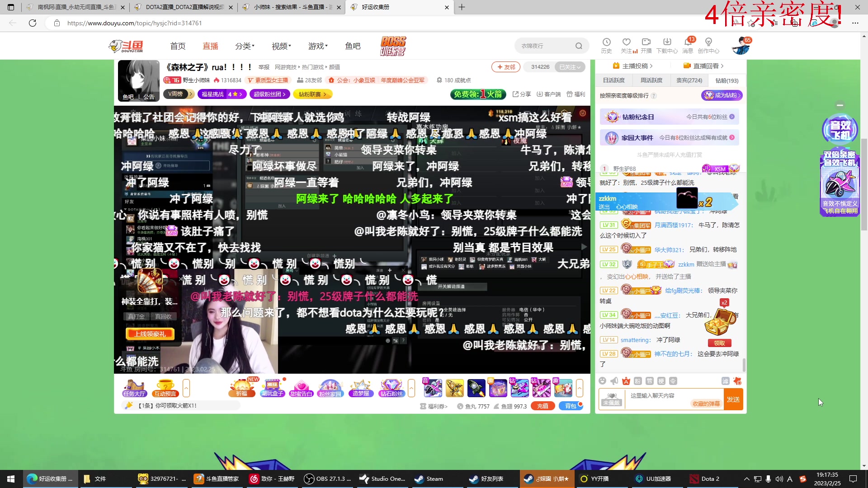Viewport: 868px width, 488px height.
Task: Expand the 游戏 games menu
Action: click(318, 46)
